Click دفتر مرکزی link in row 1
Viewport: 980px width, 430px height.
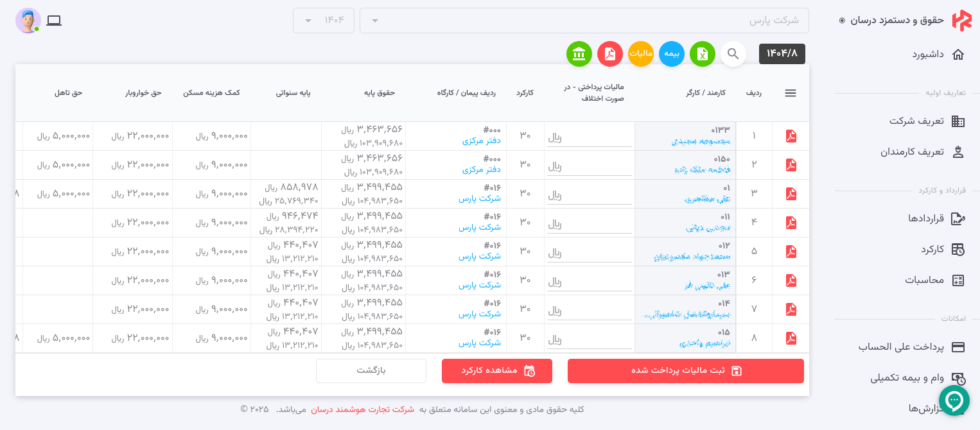point(481,141)
